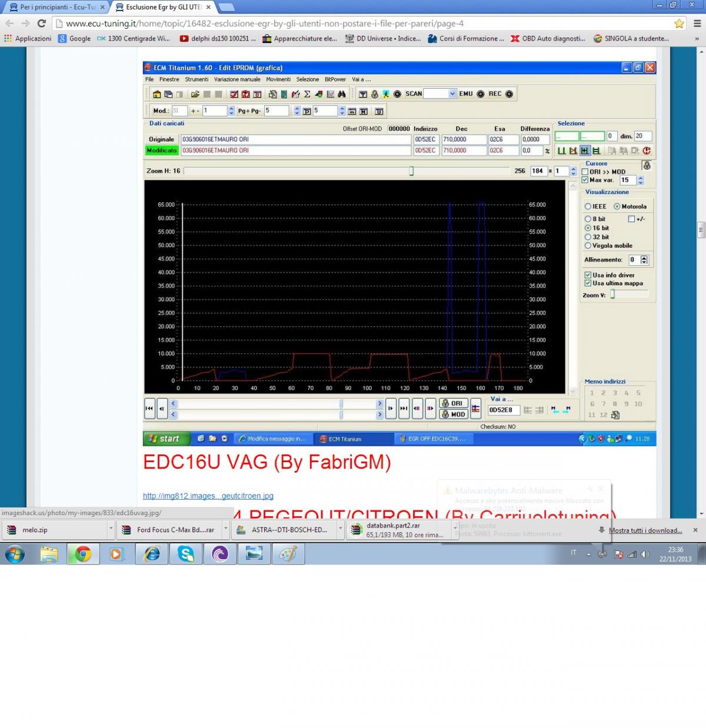Jump to the end with the last-position arrow button

[x=404, y=408]
